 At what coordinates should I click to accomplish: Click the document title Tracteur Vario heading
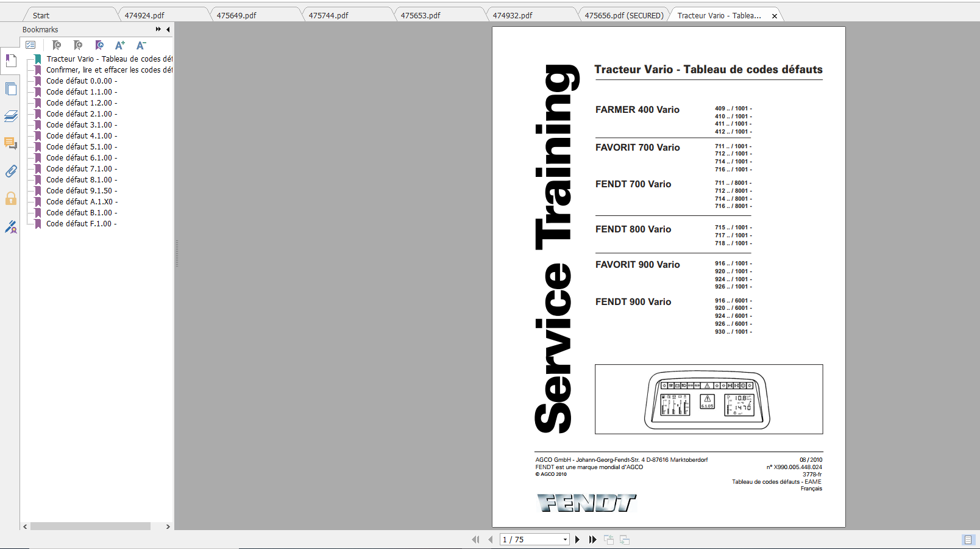coord(708,70)
